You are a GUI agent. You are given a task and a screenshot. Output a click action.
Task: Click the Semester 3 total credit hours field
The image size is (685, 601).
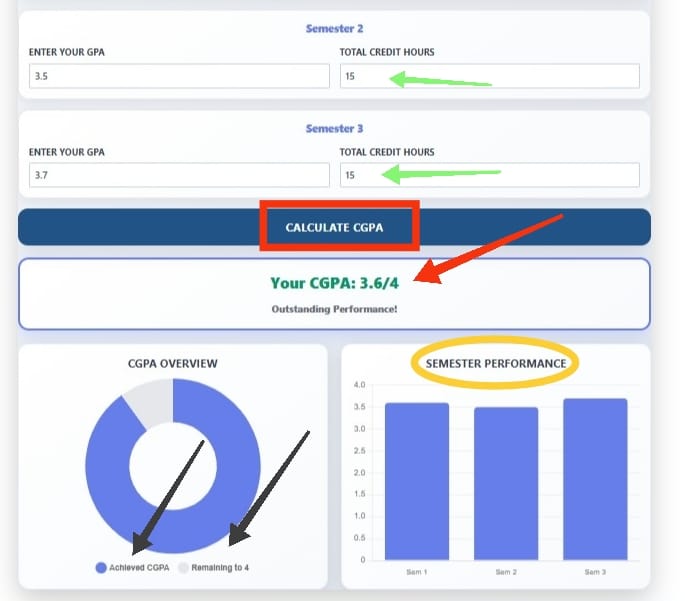pyautogui.click(x=489, y=175)
